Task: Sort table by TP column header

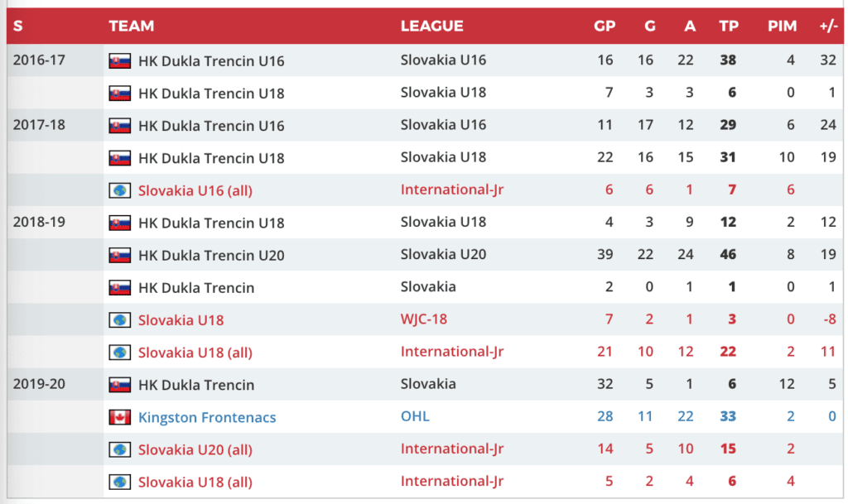Action: pyautogui.click(x=729, y=26)
